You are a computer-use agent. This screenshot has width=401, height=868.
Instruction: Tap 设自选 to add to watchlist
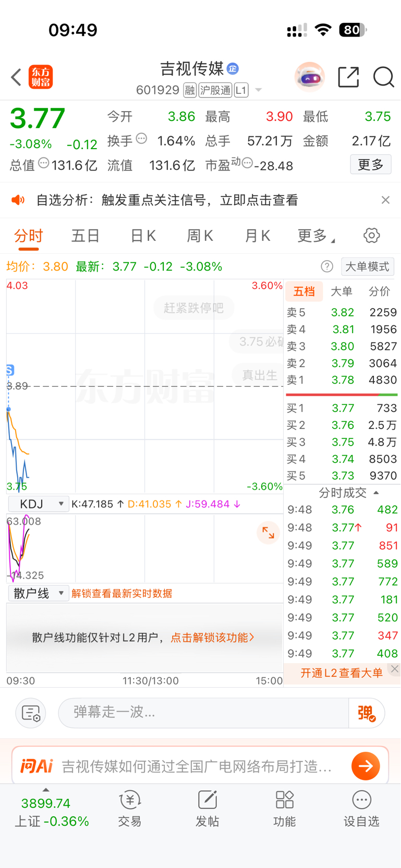(361, 809)
